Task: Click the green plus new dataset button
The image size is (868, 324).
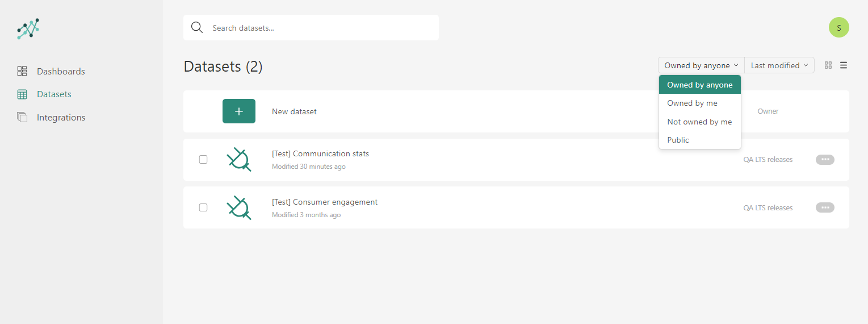Action: [238, 111]
